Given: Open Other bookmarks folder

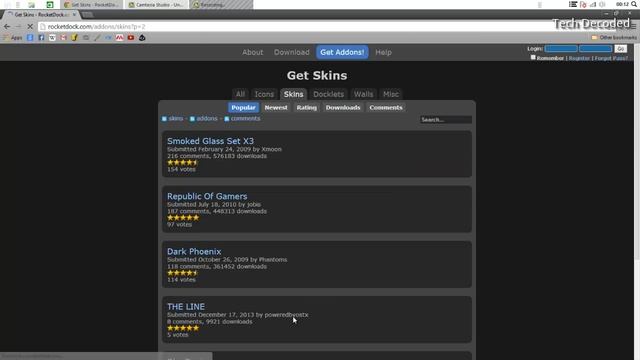Looking at the screenshot, I should click(614, 38).
